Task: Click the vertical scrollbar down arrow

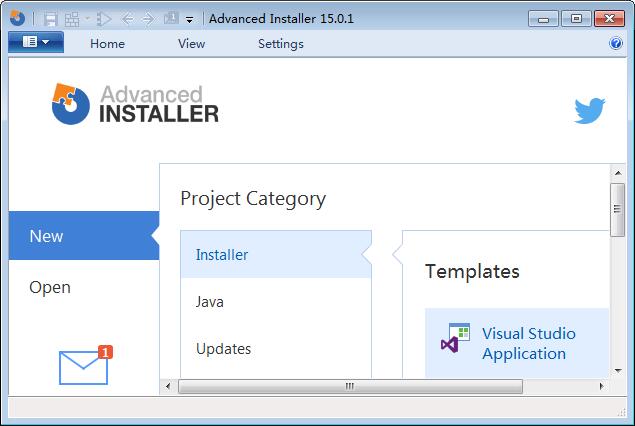Action: [x=618, y=371]
